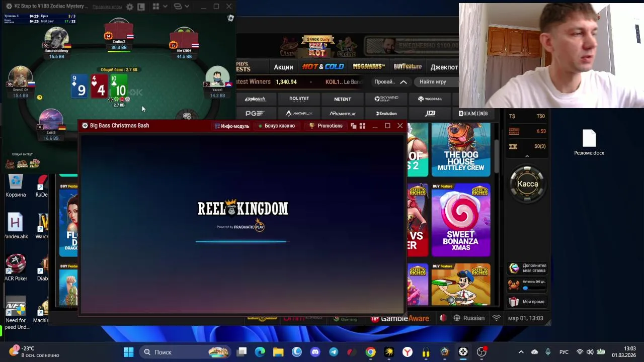The width and height of the screenshot is (644, 362).
Task: Open The Dog House Muttley Crew game
Action: (x=461, y=150)
